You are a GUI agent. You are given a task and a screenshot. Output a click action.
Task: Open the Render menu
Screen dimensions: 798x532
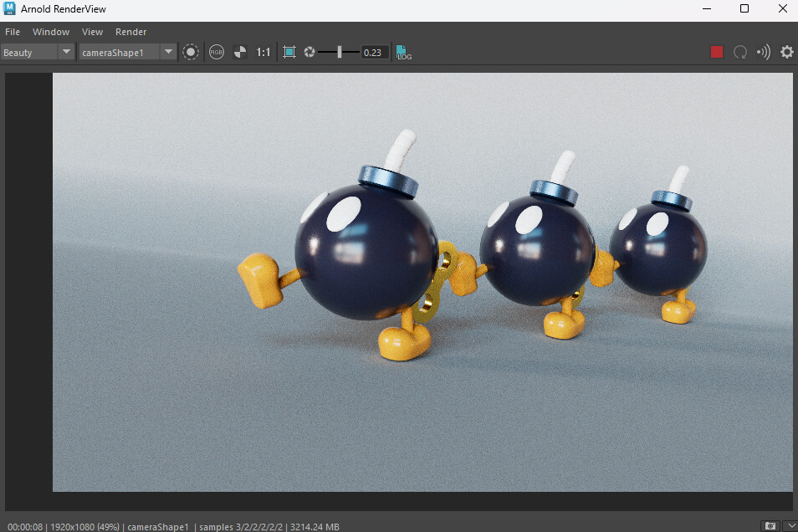point(130,32)
